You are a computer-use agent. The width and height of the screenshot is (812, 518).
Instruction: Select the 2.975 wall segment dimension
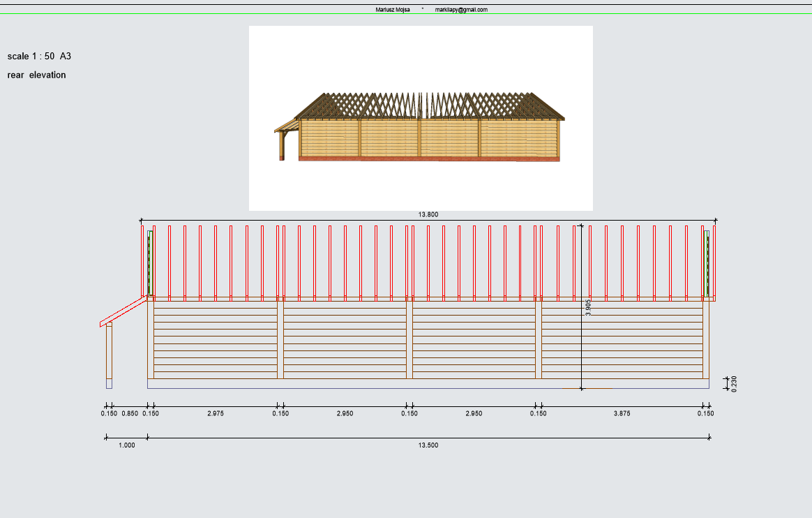[x=216, y=413]
